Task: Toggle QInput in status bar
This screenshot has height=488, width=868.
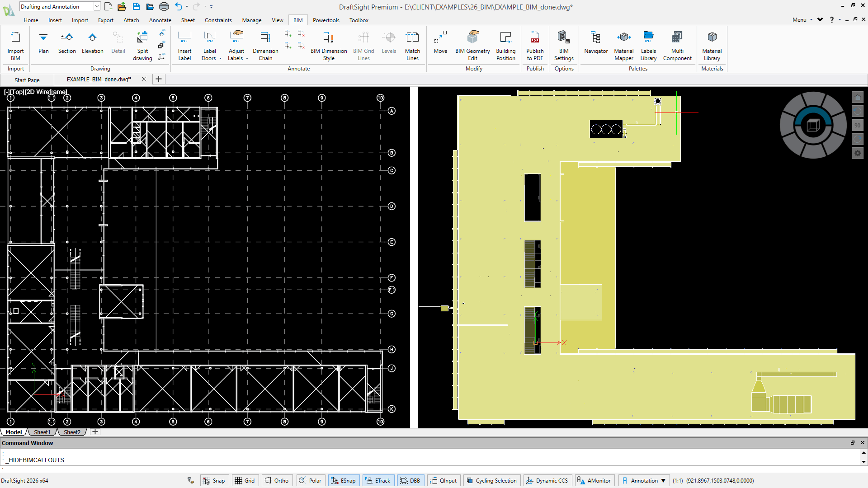Action: tap(443, 480)
